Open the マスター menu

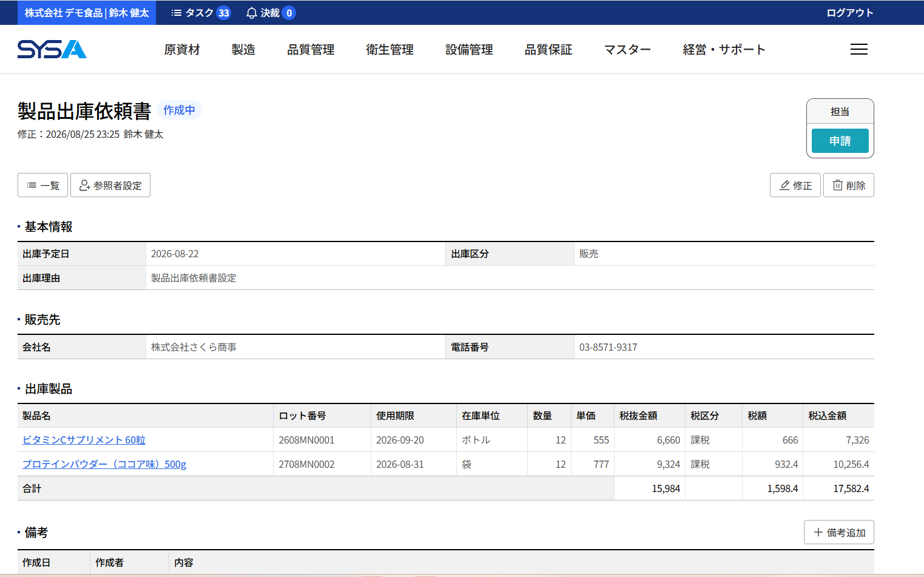627,50
